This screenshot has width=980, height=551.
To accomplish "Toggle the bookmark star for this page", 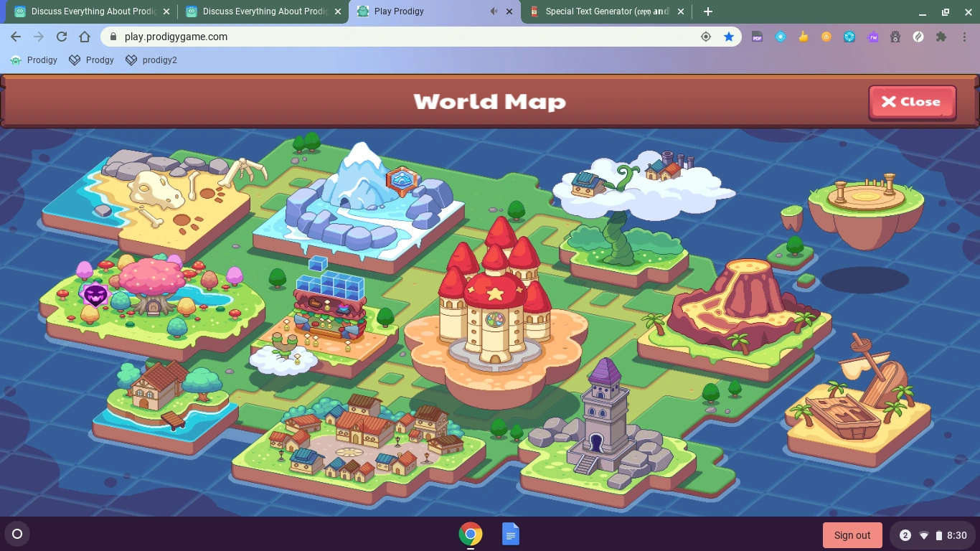I will click(729, 37).
